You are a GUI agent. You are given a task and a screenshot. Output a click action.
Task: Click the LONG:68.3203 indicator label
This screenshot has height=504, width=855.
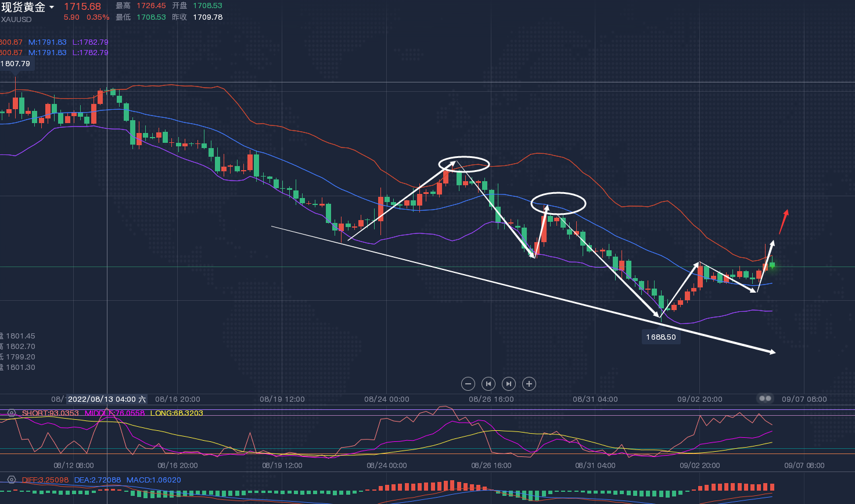[177, 413]
